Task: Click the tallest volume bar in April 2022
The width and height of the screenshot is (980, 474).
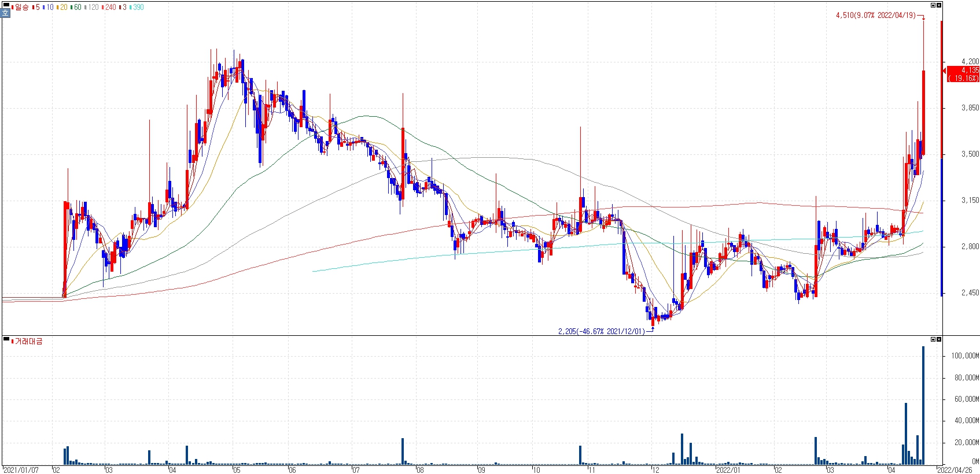Action: tap(923, 405)
